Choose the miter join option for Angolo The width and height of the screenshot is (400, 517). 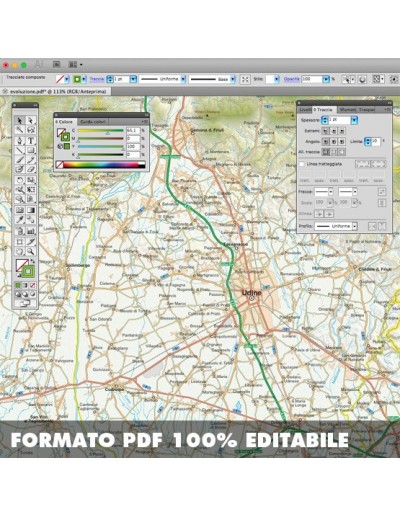coord(326,142)
